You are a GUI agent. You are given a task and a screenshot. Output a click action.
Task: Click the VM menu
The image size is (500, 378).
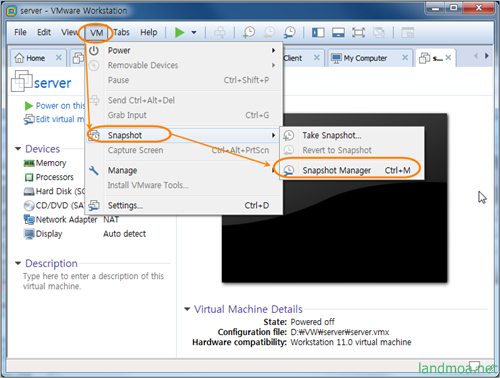tap(96, 33)
